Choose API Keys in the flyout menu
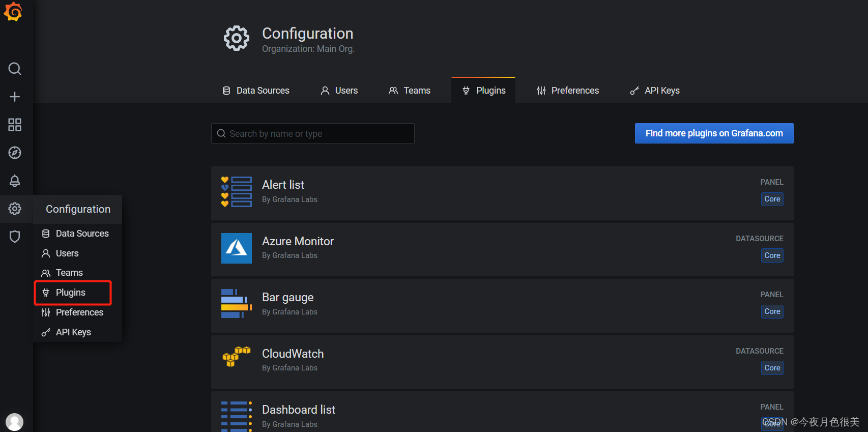868x432 pixels. 67,332
